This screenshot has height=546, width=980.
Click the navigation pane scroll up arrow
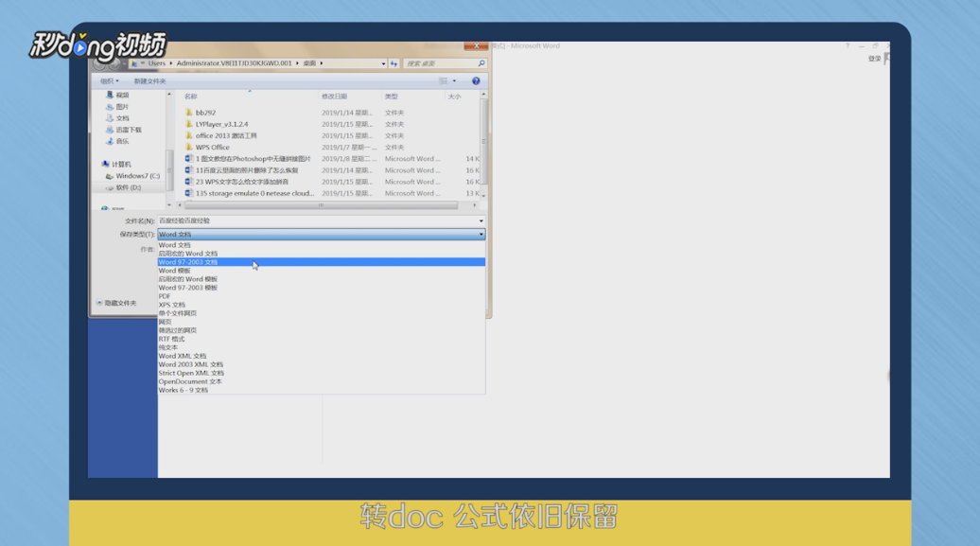click(x=168, y=95)
